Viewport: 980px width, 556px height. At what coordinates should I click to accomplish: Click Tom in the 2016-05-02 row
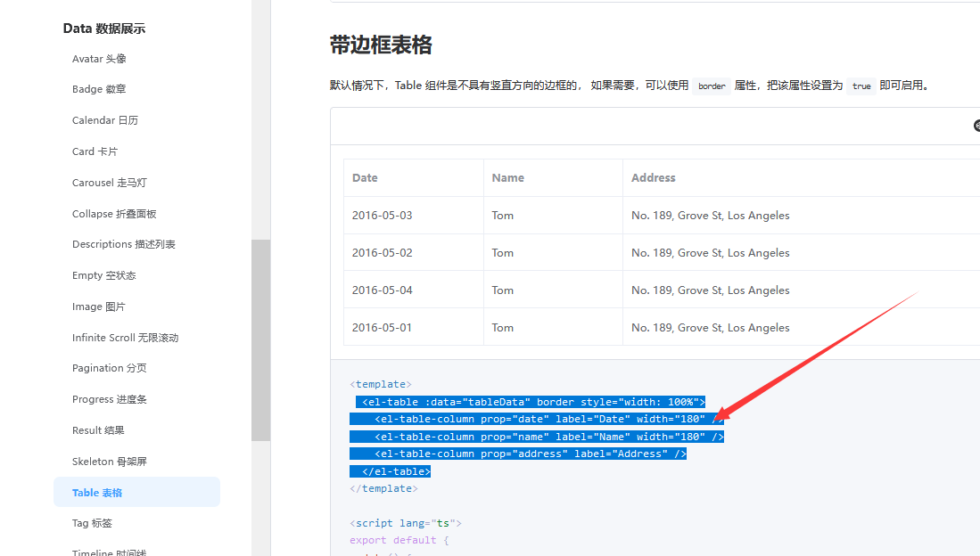coord(553,253)
